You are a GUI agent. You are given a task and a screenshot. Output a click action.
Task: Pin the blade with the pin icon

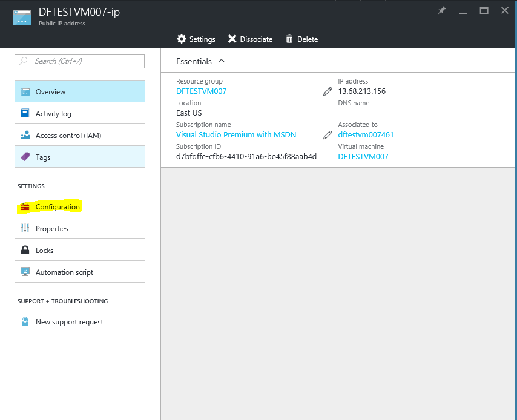tap(441, 10)
